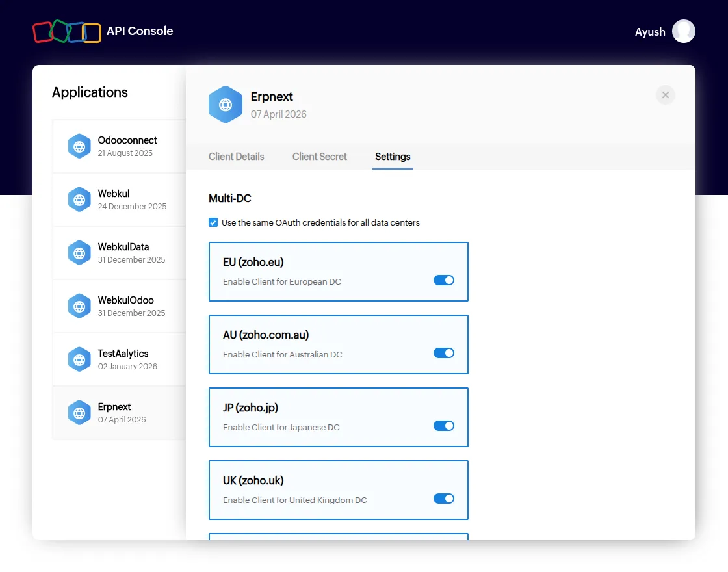Click the '21 August 2025' date
Screen dimensions: 728x572
click(x=125, y=153)
